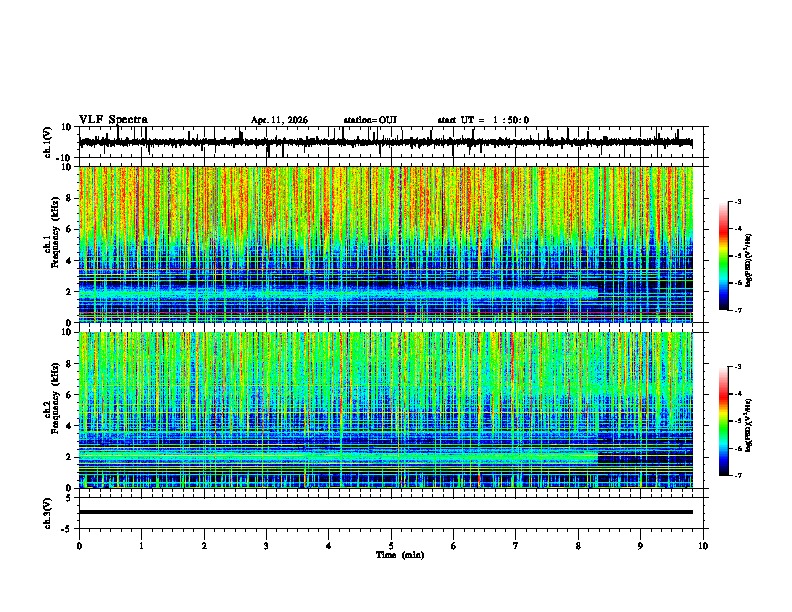Viewport: 792px width, 612px height.
Task: Click the "-7" tick on ch.1 colorbar
Action: coord(737,310)
